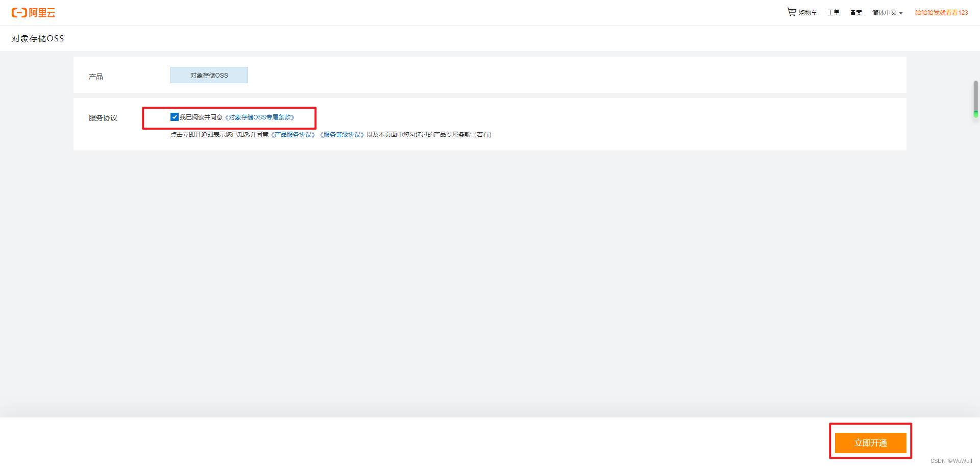
Task: Click the page vertical scrollbar thumb
Action: tap(975, 98)
